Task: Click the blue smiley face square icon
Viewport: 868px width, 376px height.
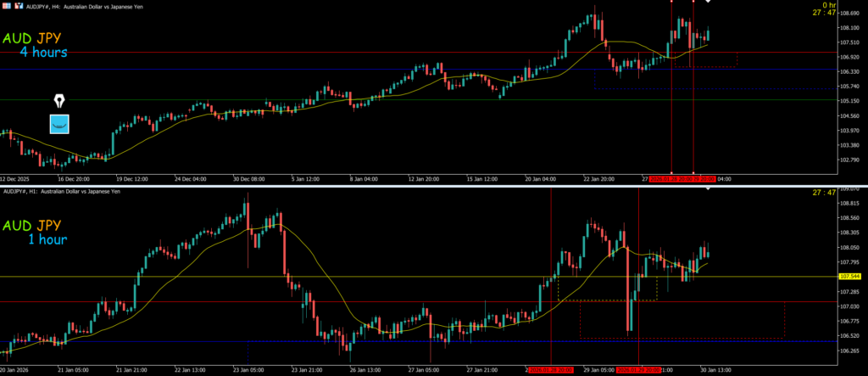Action: pos(58,124)
